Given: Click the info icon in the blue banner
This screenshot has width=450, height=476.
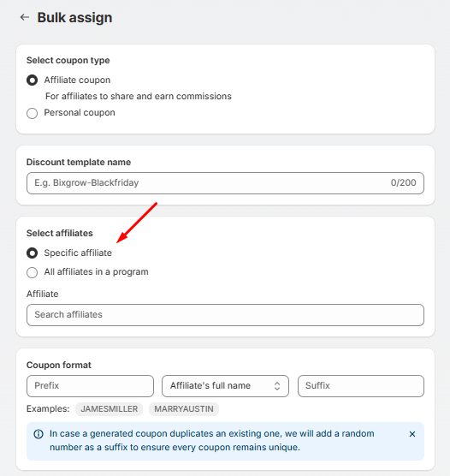Looking at the screenshot, I should click(x=38, y=434).
